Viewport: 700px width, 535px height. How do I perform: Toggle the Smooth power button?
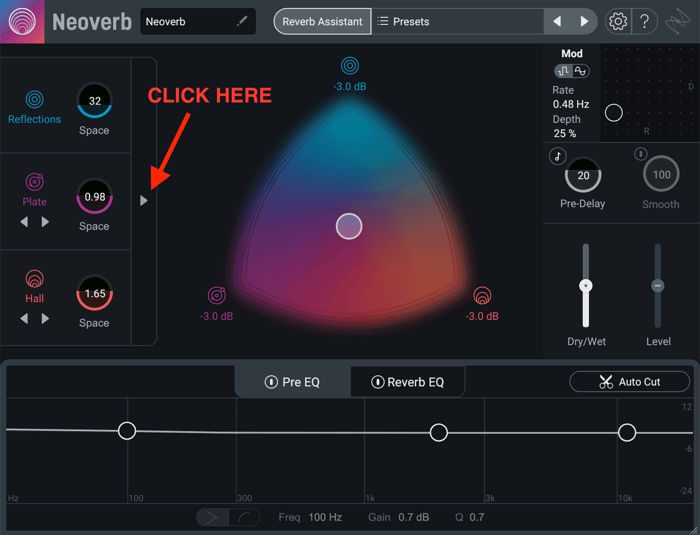pyautogui.click(x=641, y=154)
